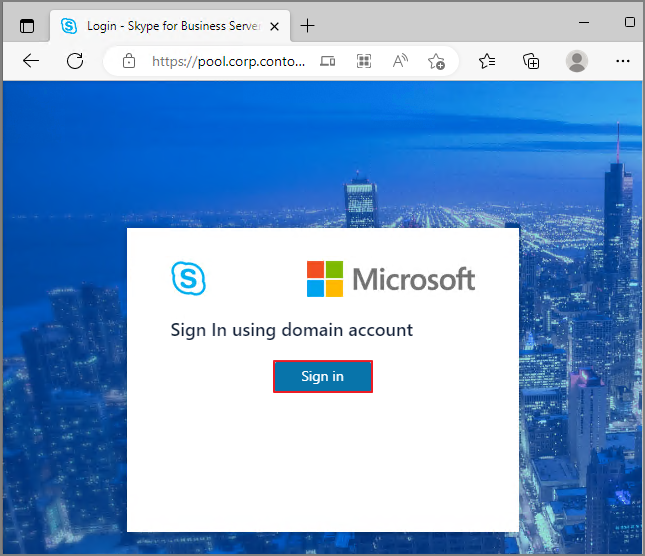Click the Skype favicon on the tab
The height and width of the screenshot is (556, 645).
point(69,26)
